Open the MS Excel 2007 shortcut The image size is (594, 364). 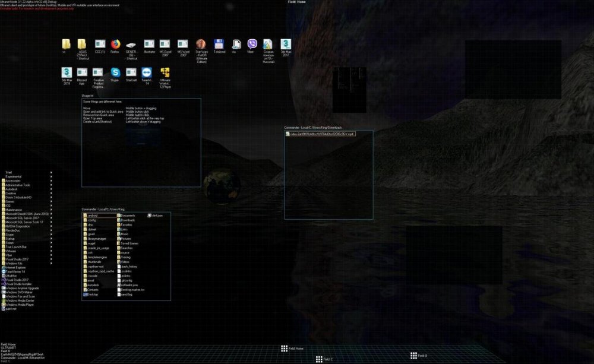coord(165,44)
